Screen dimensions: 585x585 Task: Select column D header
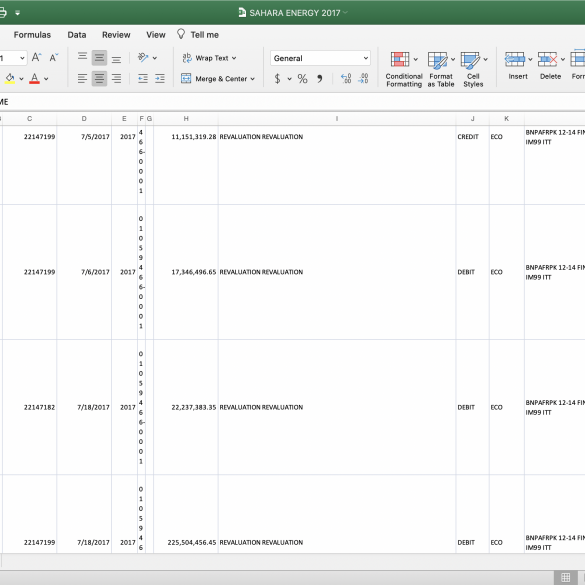tap(84, 119)
